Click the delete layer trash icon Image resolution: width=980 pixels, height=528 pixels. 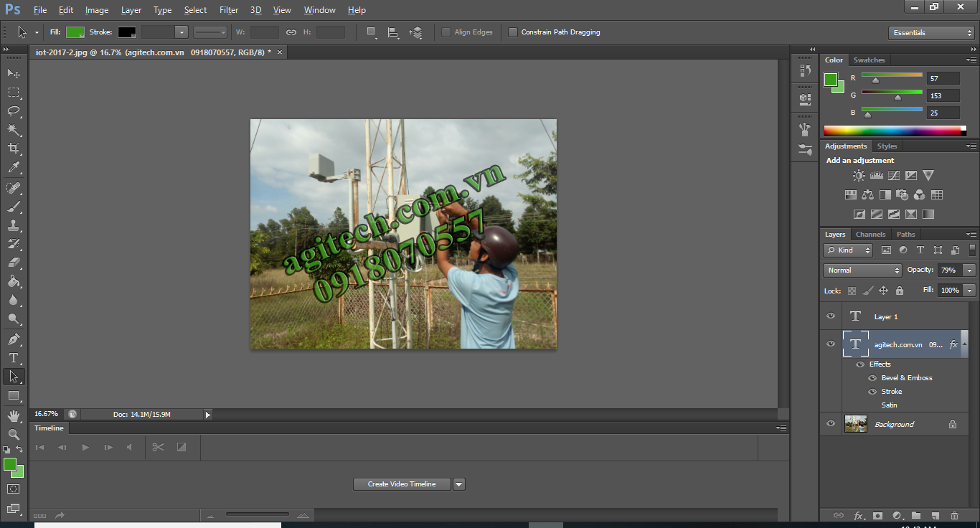[x=954, y=515]
